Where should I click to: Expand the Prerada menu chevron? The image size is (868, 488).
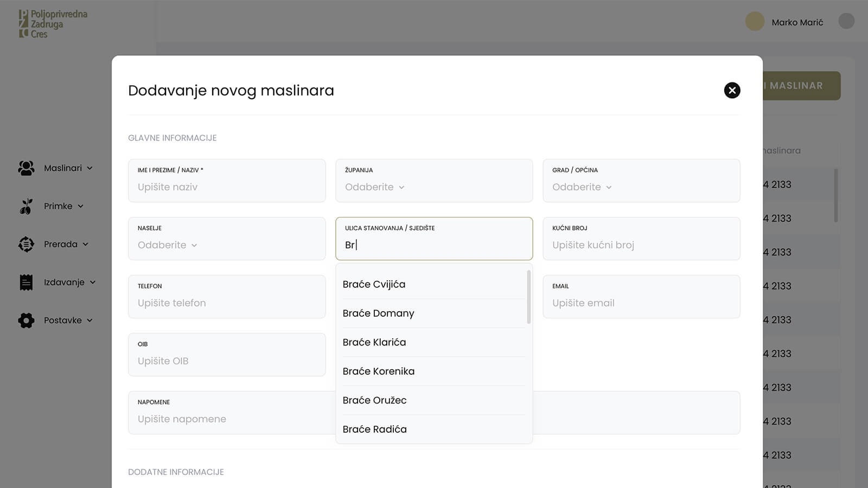pyautogui.click(x=85, y=244)
